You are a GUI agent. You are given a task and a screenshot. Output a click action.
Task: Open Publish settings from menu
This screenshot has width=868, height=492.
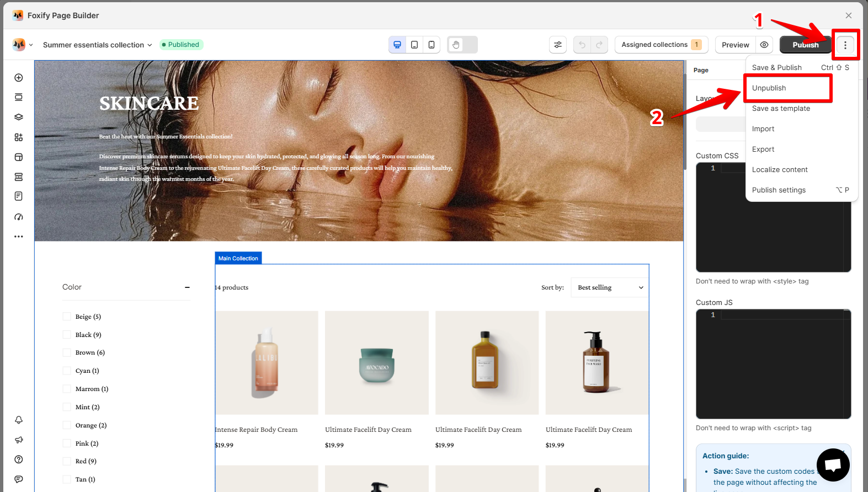coord(801,190)
